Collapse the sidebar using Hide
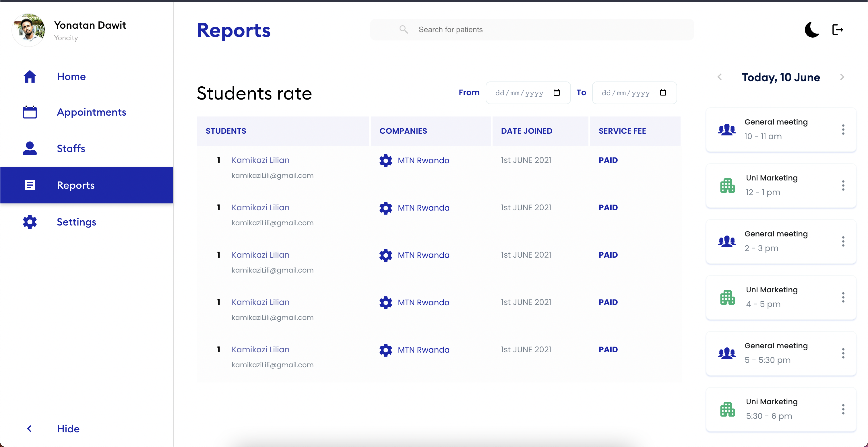The image size is (868, 447). (68, 428)
